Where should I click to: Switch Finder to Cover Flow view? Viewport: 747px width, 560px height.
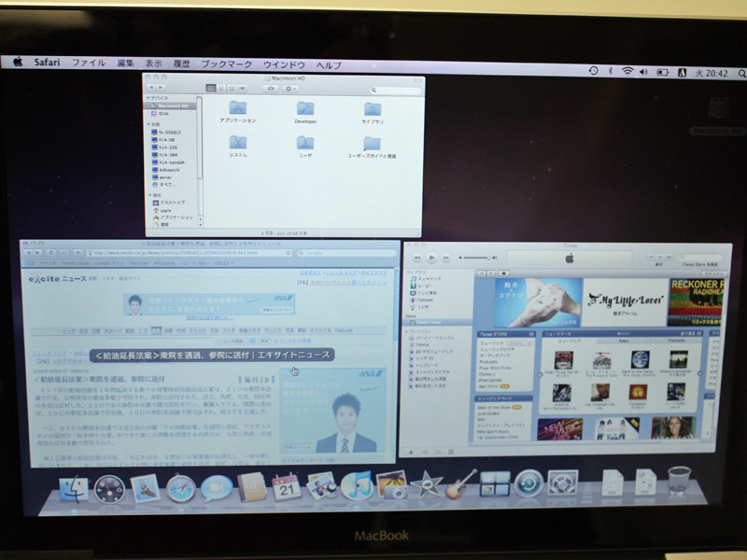pos(242,88)
